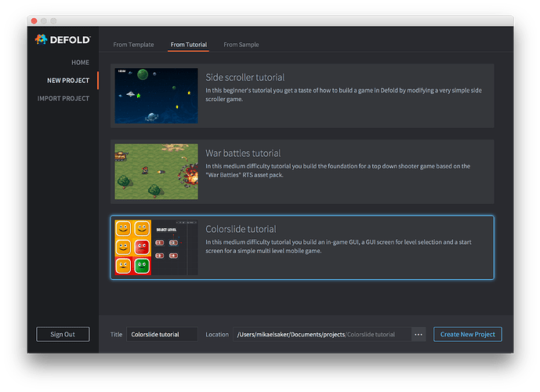Click Colorslide tutorial thumbnail image
Screen dimensions: 540x392
(x=156, y=247)
